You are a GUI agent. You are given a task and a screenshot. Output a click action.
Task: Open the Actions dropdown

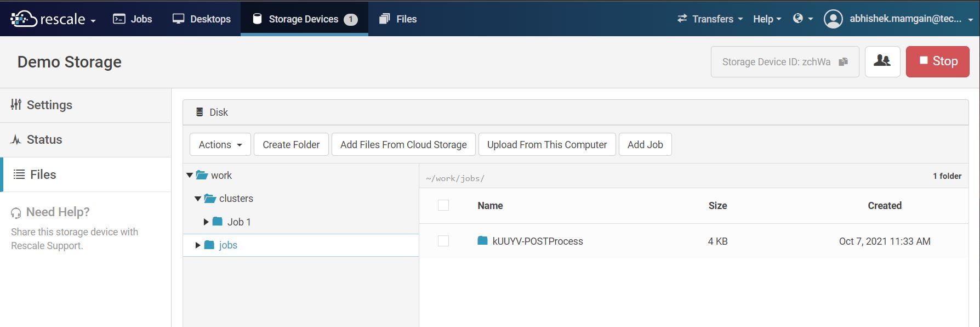click(x=220, y=144)
